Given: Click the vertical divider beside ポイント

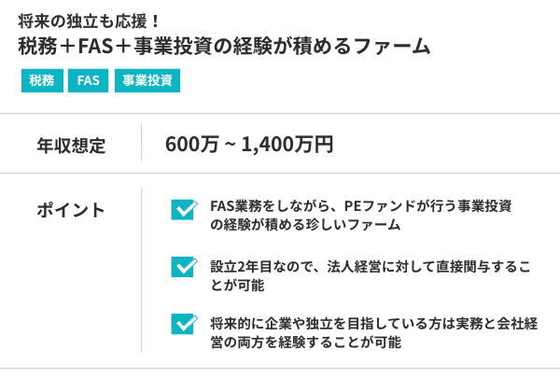Looking at the screenshot, I should tap(142, 271).
